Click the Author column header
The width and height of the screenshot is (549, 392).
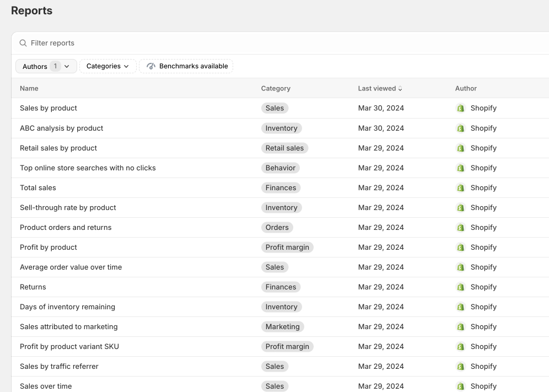click(x=466, y=89)
